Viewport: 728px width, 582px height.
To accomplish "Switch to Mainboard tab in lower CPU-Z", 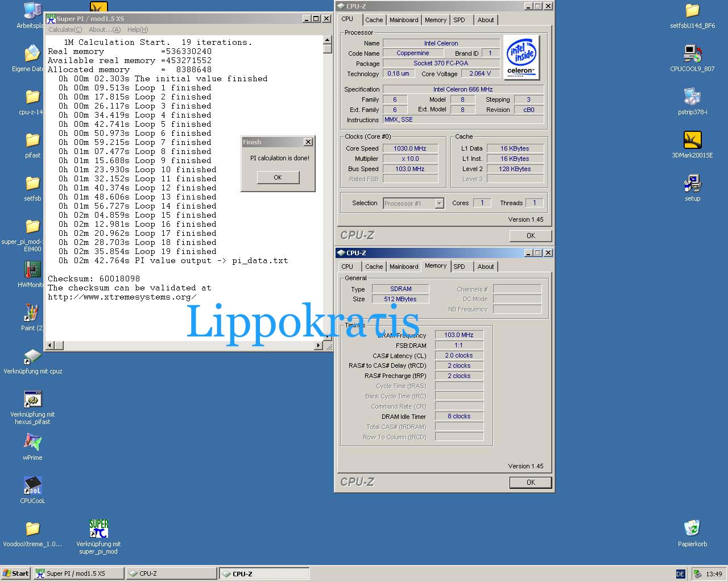I will (404, 267).
